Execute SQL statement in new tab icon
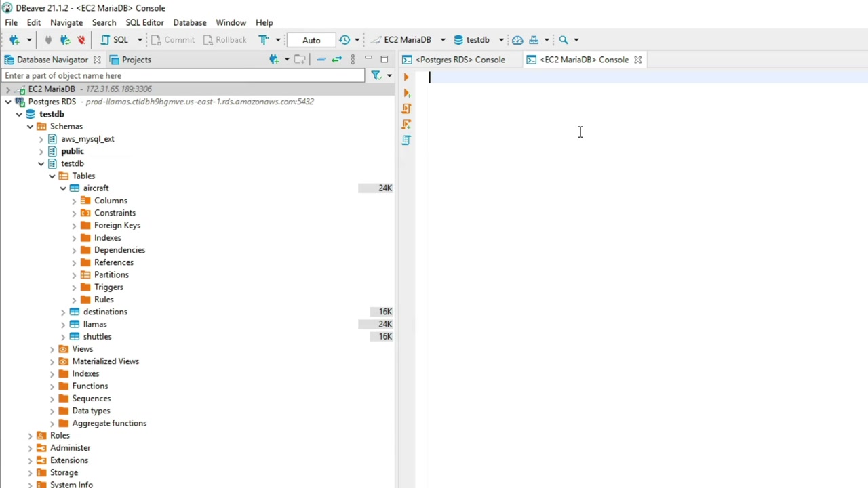 [x=406, y=93]
